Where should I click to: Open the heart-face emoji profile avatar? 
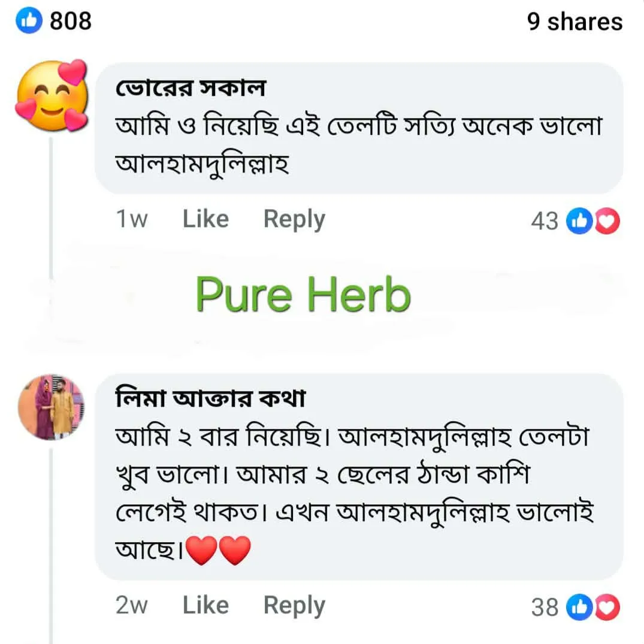tap(52, 95)
